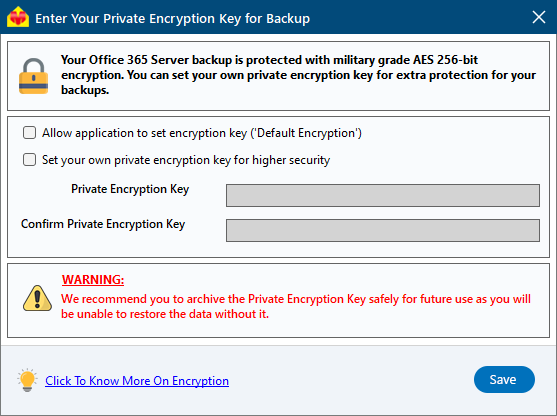Click the padlock icon
Image resolution: width=557 pixels, height=416 pixels.
(x=33, y=76)
